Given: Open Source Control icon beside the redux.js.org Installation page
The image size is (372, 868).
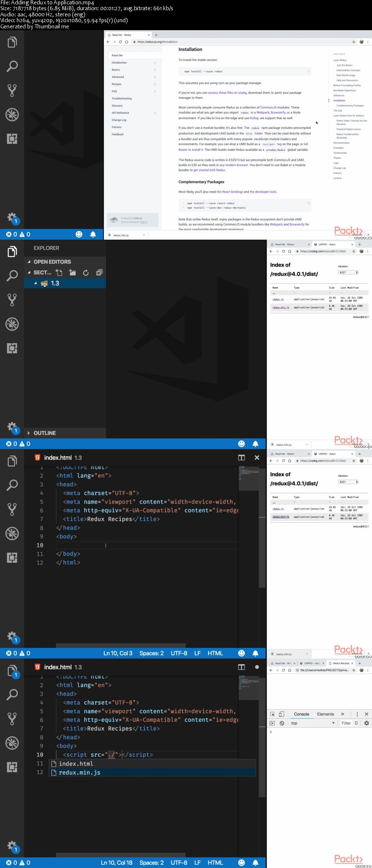Looking at the screenshot, I should tap(12, 91).
